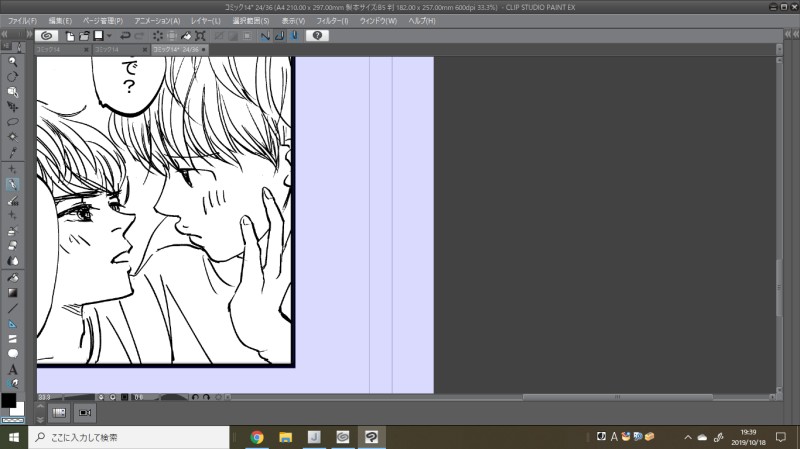This screenshot has height=449, width=800.
Task: Collapse the left tool palette arrows
Action: [5, 34]
